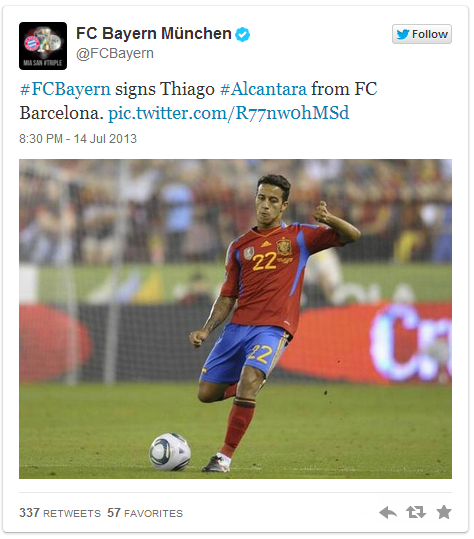Click the FC Bayern München display name
The width and height of the screenshot is (474, 539).
154,33
